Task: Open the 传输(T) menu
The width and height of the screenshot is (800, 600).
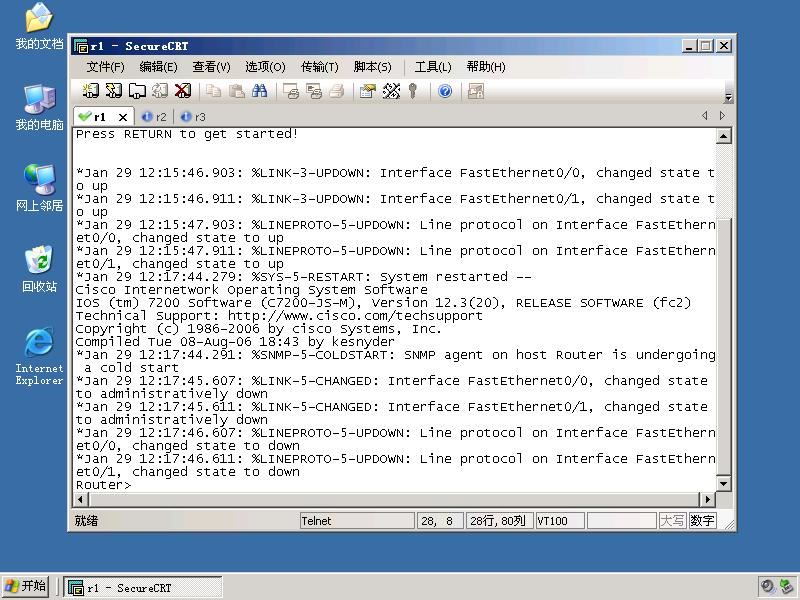Action: 319,67
